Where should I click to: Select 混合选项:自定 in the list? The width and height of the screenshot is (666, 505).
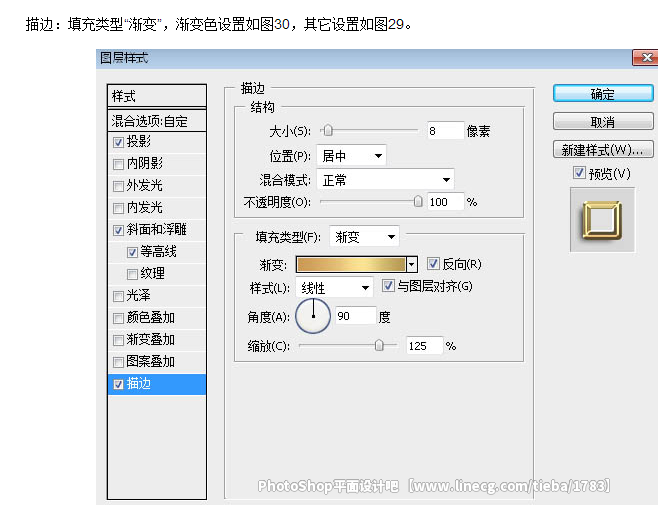point(156,121)
